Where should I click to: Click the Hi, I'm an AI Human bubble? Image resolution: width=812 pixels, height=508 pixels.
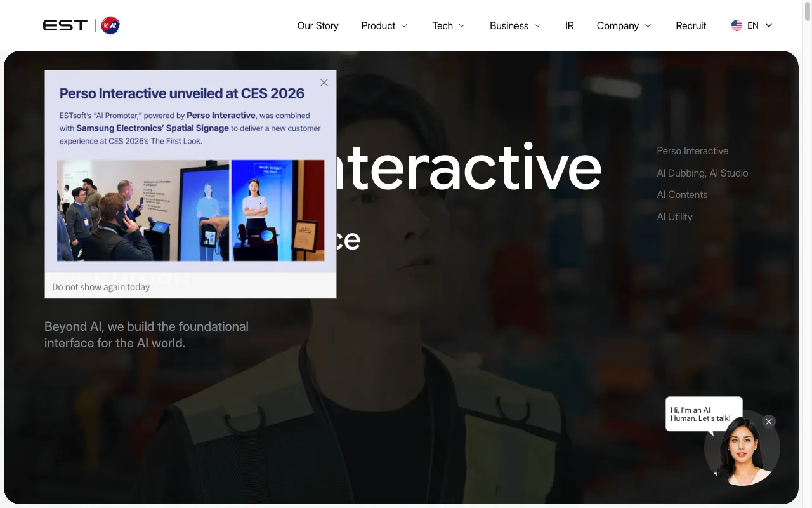click(x=703, y=414)
